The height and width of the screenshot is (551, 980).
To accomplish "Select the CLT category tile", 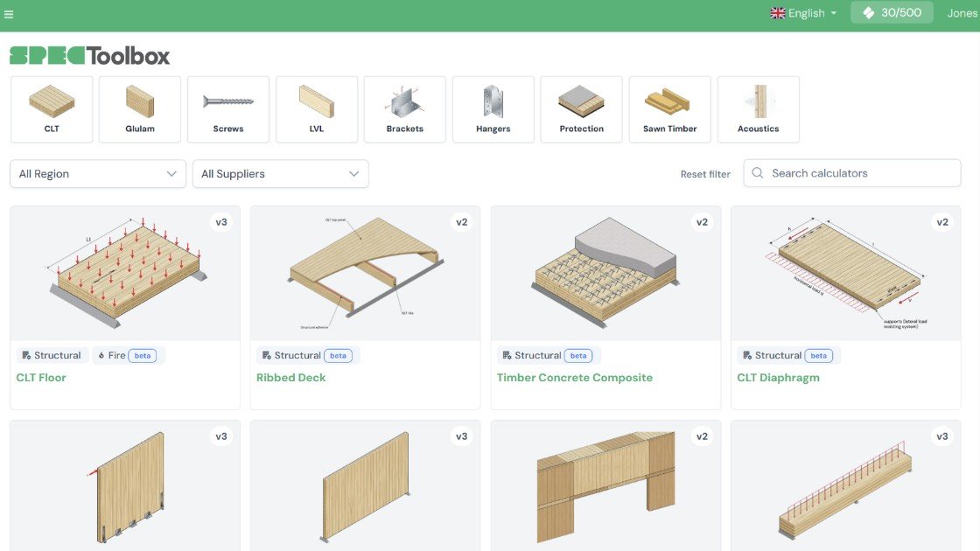I will click(52, 109).
